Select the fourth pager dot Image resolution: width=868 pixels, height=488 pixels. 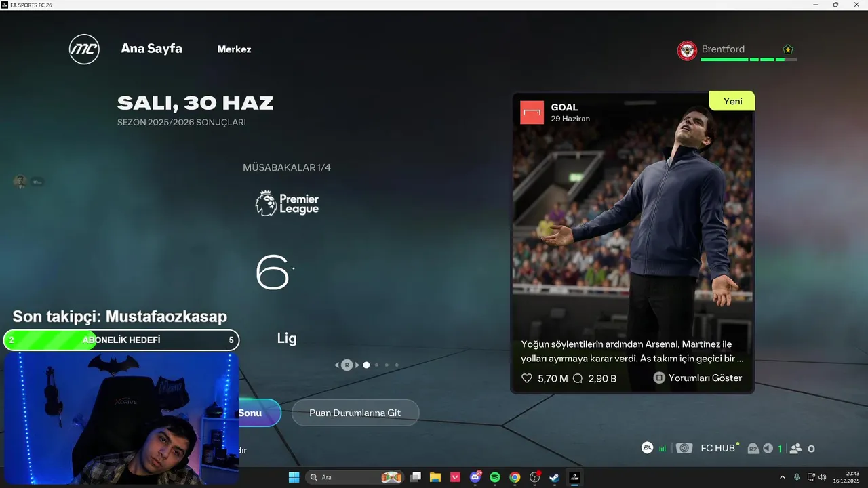pos(397,365)
